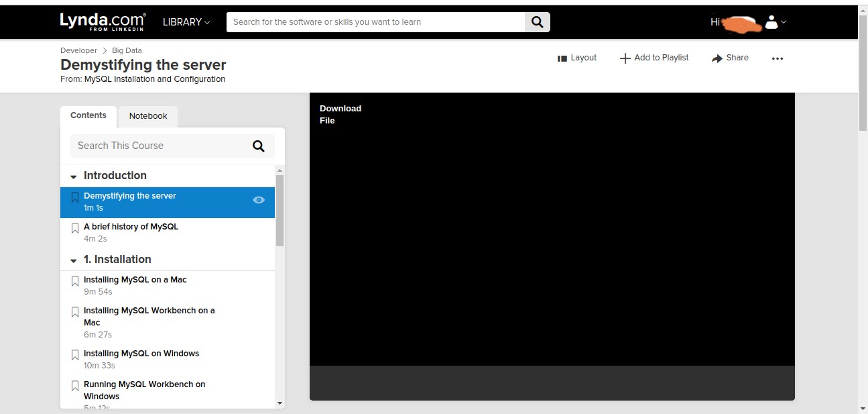Click the Big Data breadcrumb link
Image resolution: width=868 pixels, height=414 pixels.
tap(127, 50)
